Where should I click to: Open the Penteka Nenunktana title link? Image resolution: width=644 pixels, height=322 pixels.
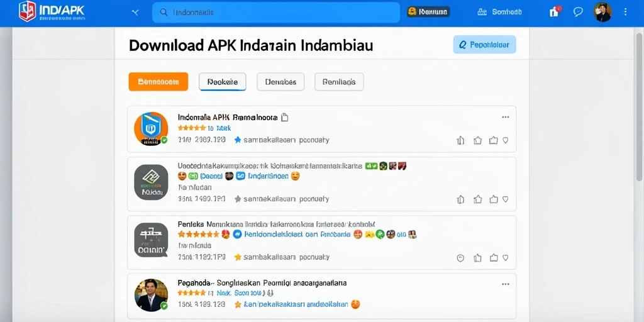276,225
